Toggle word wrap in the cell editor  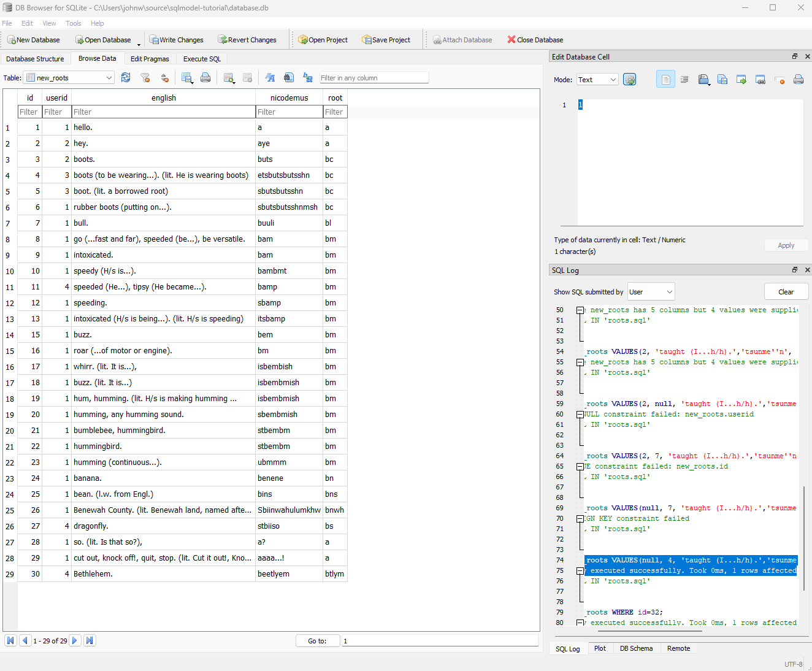tap(684, 79)
